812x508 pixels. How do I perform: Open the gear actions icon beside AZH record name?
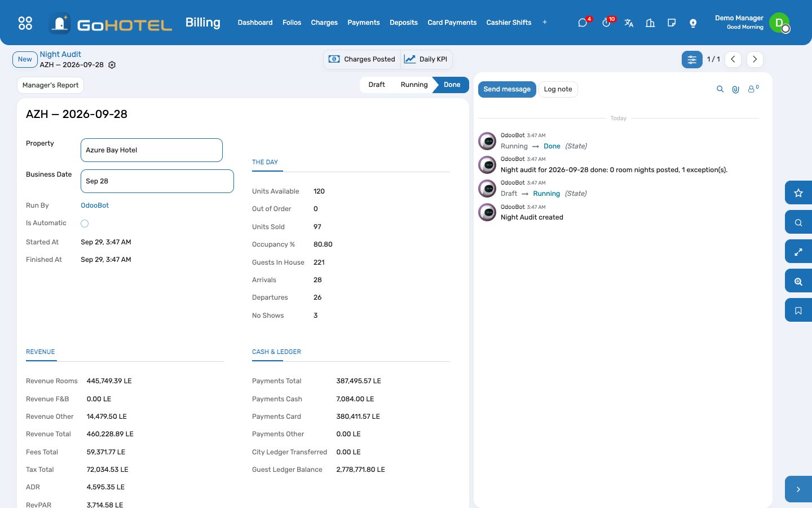[112, 65]
